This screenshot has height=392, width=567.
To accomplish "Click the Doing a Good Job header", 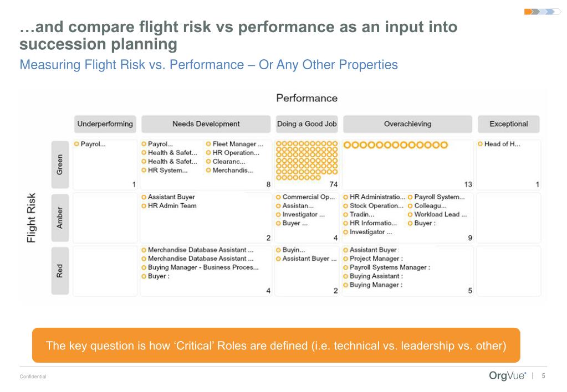I will pos(307,124).
